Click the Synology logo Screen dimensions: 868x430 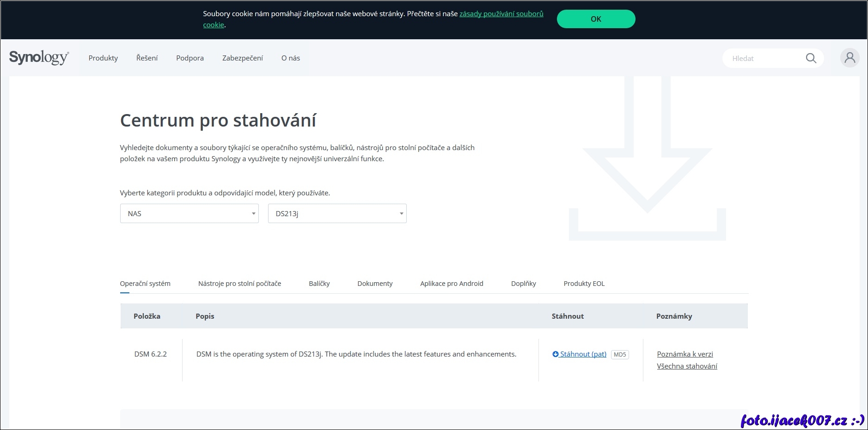(x=39, y=58)
